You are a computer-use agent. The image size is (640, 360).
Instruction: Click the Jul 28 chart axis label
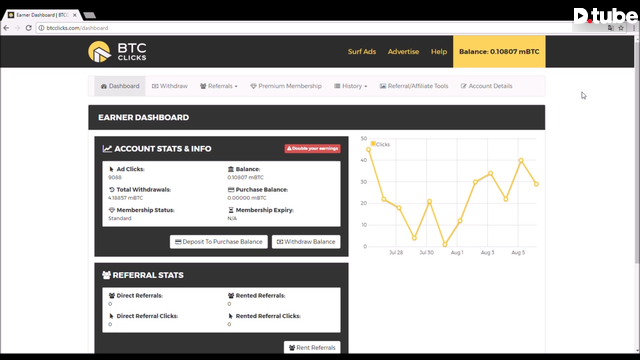396,253
